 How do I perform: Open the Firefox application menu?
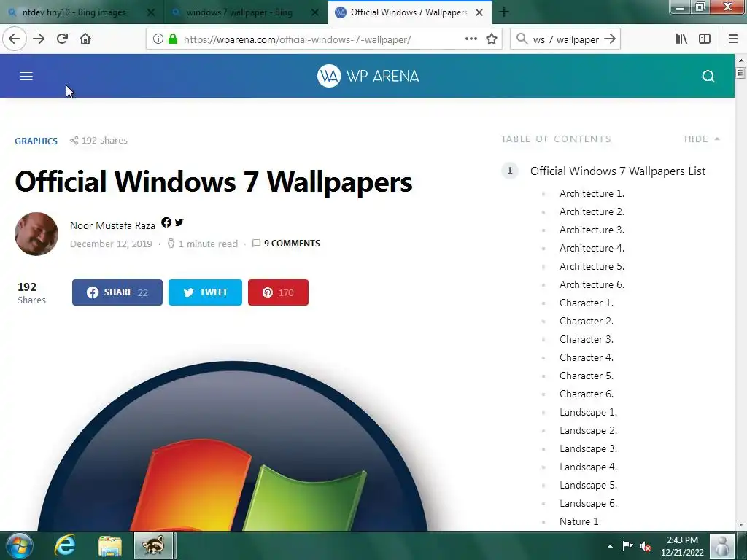click(x=733, y=39)
